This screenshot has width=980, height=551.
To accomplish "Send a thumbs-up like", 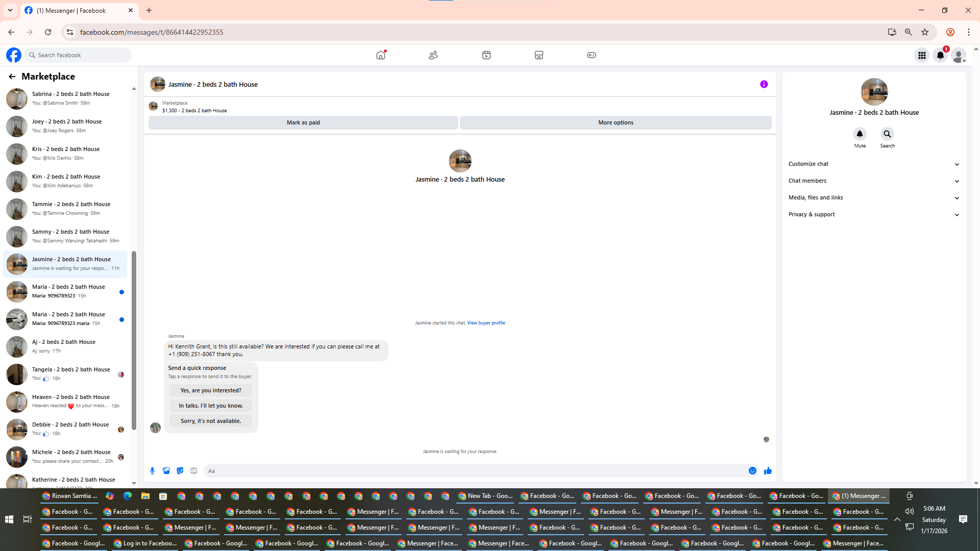I will [x=768, y=470].
